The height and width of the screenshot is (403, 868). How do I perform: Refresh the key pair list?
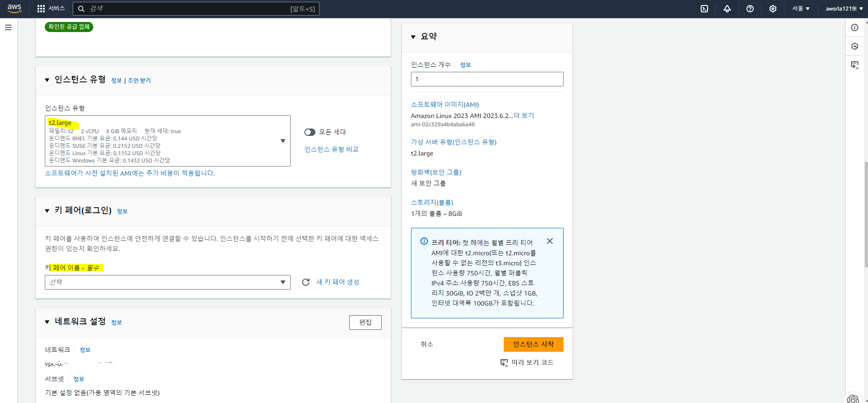306,282
